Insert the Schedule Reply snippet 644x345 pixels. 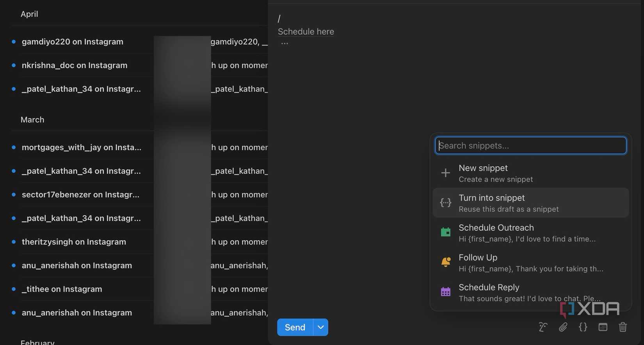pos(531,292)
